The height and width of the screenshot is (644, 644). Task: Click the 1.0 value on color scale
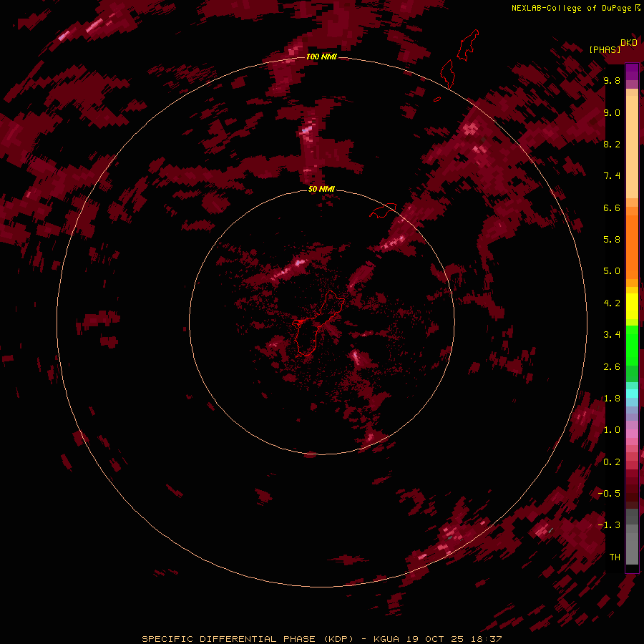pyautogui.click(x=612, y=430)
